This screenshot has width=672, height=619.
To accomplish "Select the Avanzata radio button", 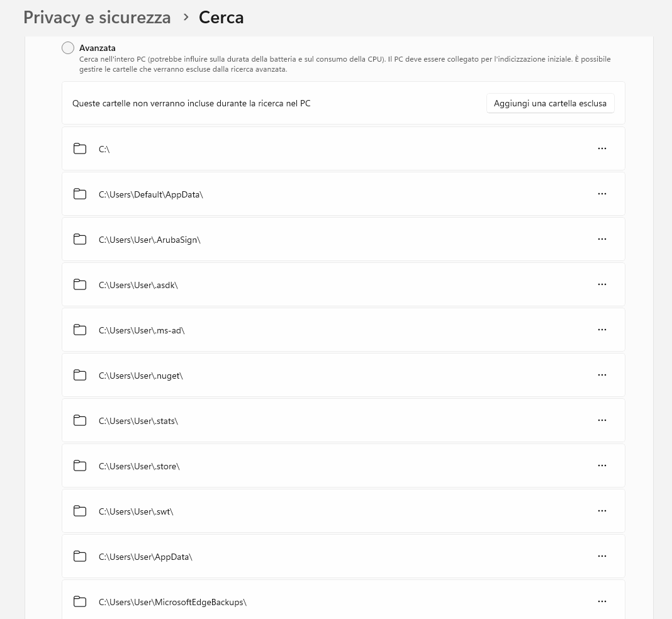I will [68, 48].
